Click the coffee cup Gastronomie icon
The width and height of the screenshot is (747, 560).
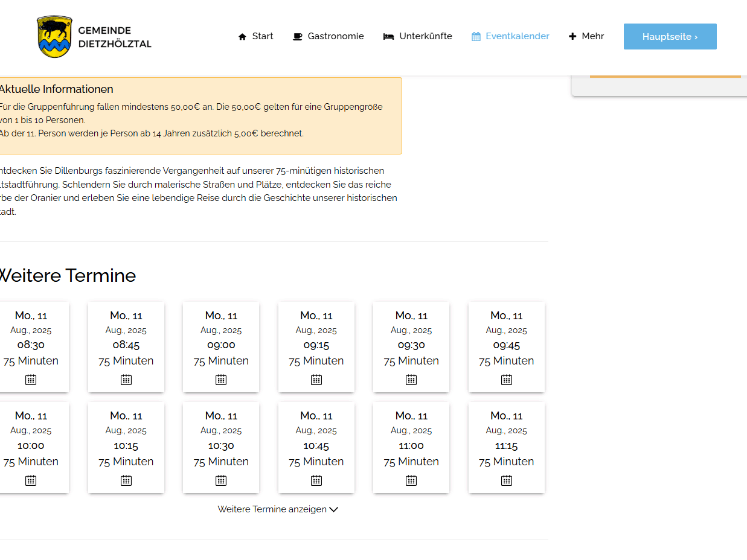[x=297, y=37]
